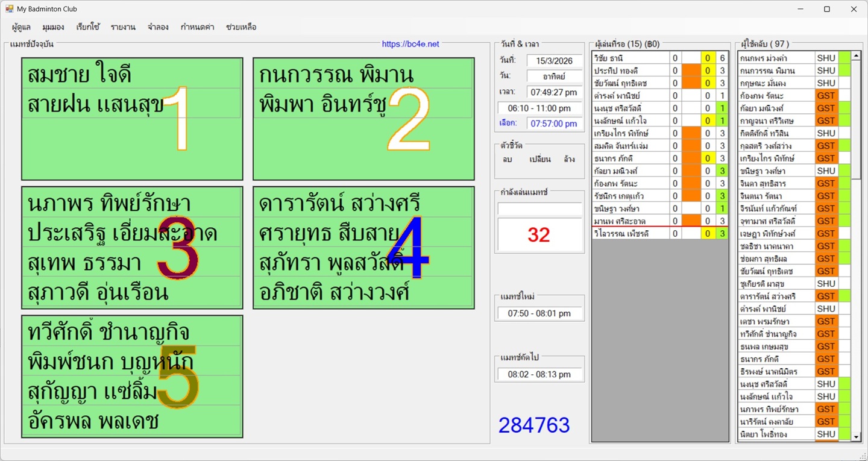This screenshot has height=461, width=868.
Task: Select กนกวรรณ พิมาน on court 2
Action: click(x=363, y=75)
